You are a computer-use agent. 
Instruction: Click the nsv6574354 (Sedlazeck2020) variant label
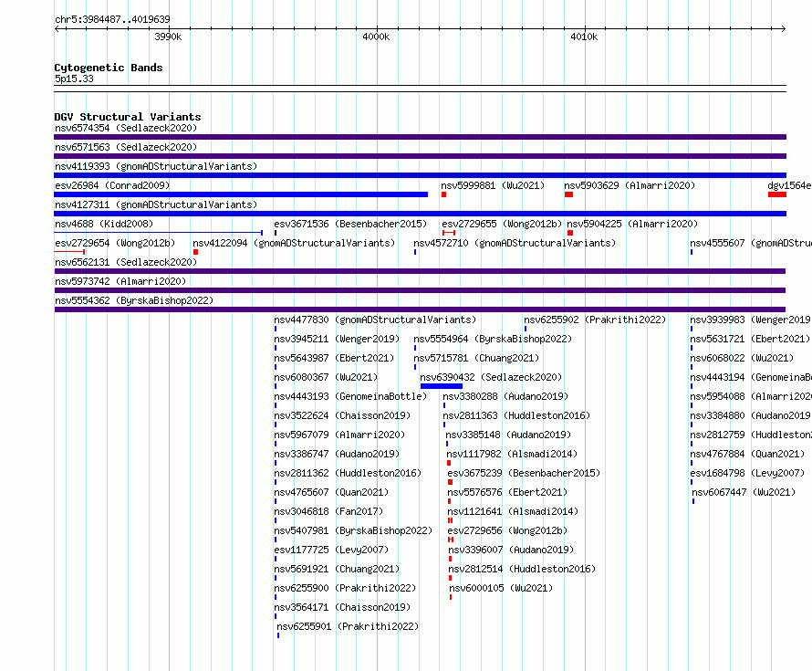[x=126, y=128]
